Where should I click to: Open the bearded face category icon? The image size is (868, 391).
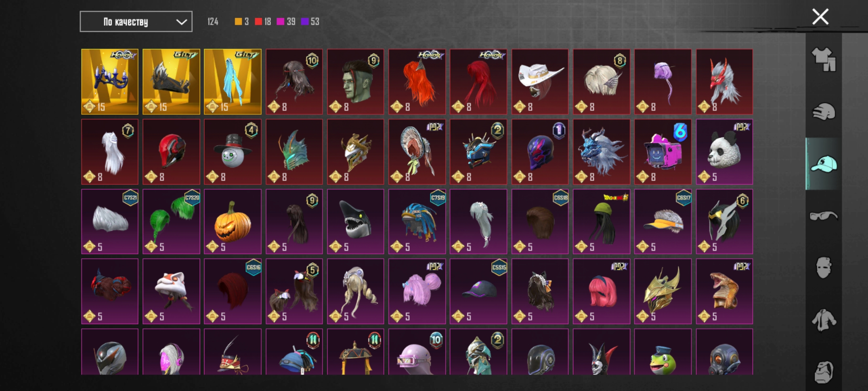pos(824,371)
